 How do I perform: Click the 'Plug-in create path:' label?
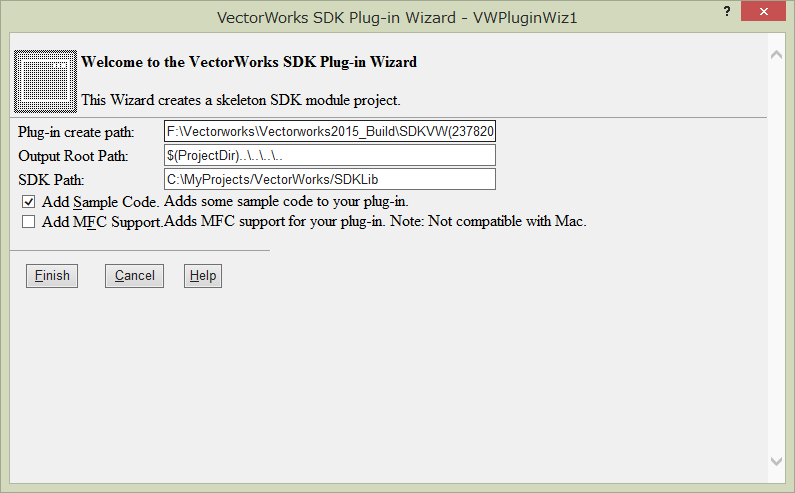tap(76, 132)
